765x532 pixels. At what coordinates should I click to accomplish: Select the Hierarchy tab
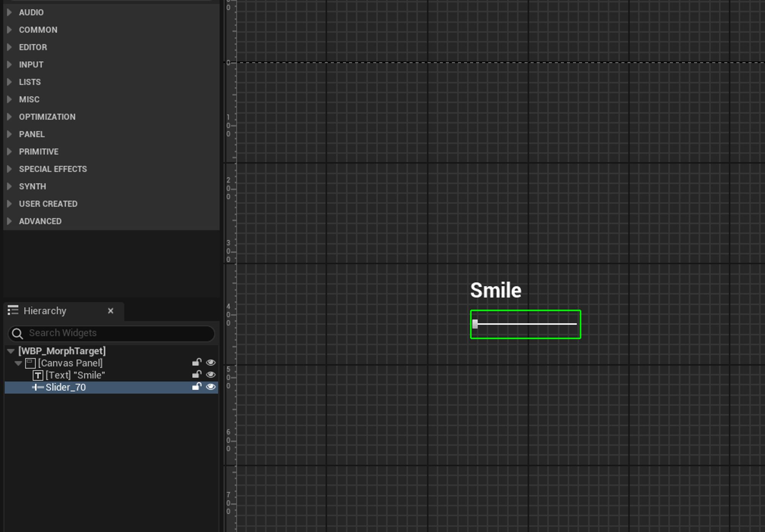[x=45, y=311]
